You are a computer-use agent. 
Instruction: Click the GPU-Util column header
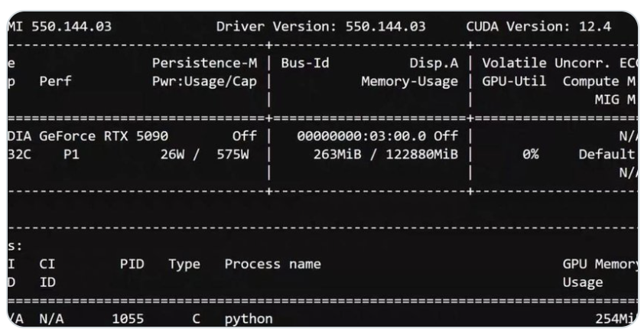514,81
